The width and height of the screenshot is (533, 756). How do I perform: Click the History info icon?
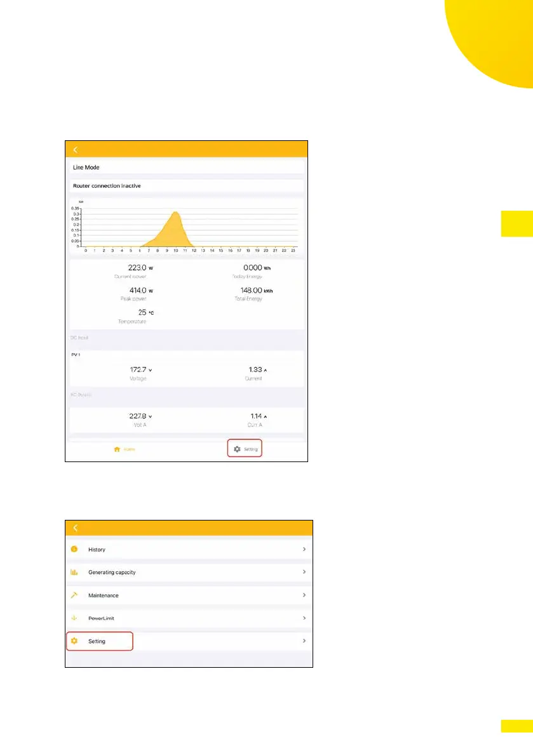click(x=74, y=549)
